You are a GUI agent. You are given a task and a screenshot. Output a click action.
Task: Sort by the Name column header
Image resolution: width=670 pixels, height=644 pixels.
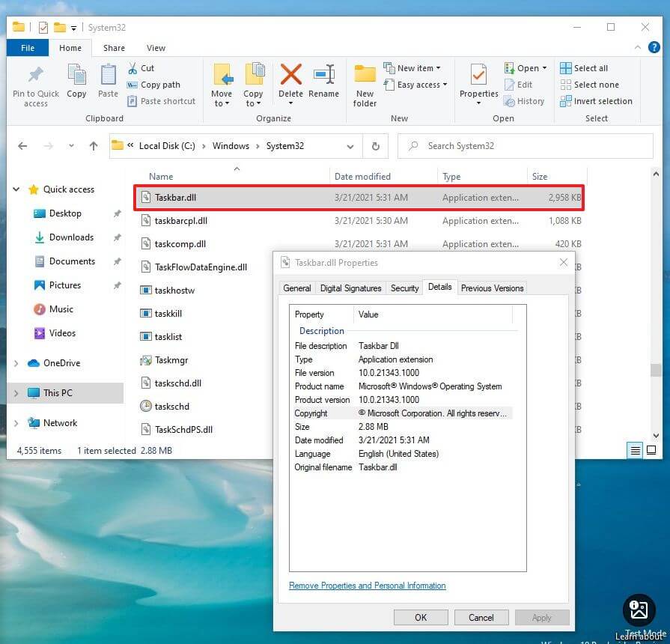point(161,177)
